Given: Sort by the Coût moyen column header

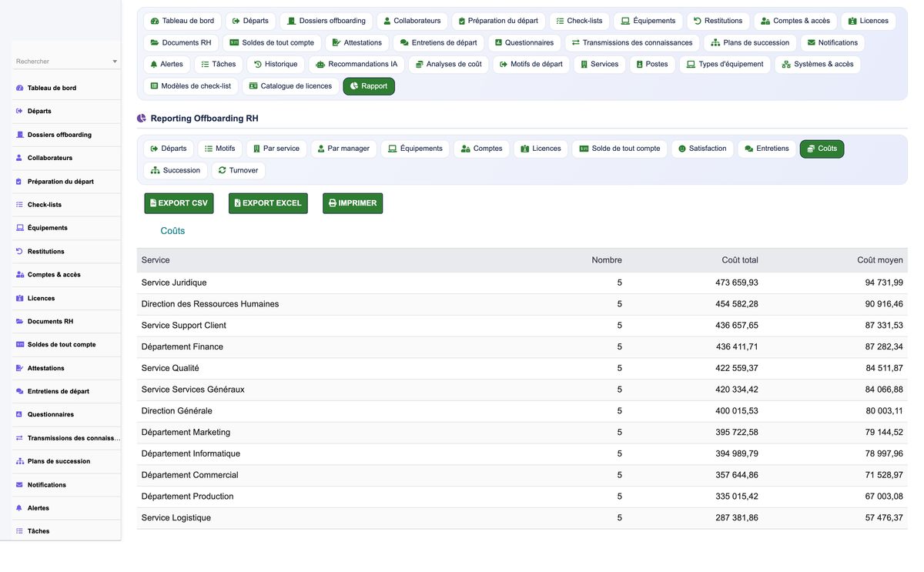Looking at the screenshot, I should 879,260.
